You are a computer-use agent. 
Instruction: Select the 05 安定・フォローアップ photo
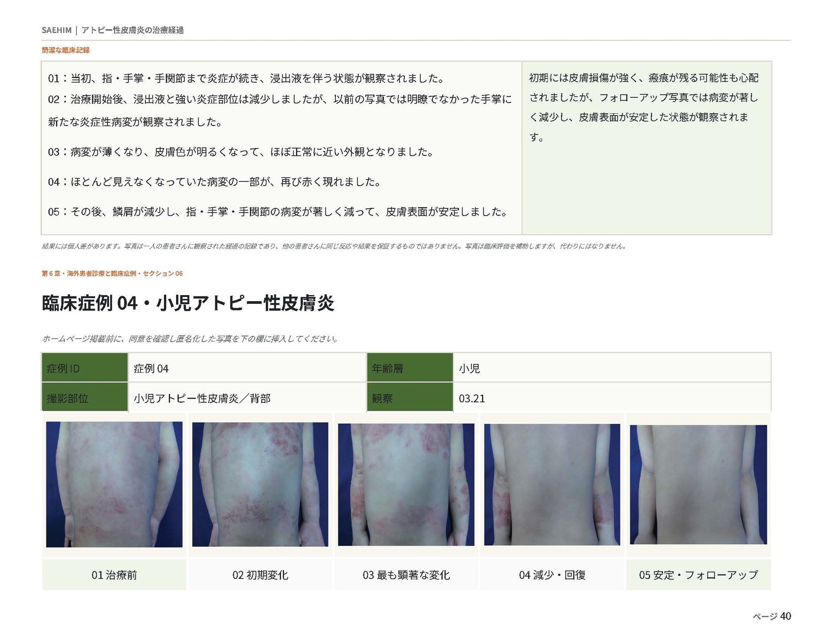click(x=699, y=484)
